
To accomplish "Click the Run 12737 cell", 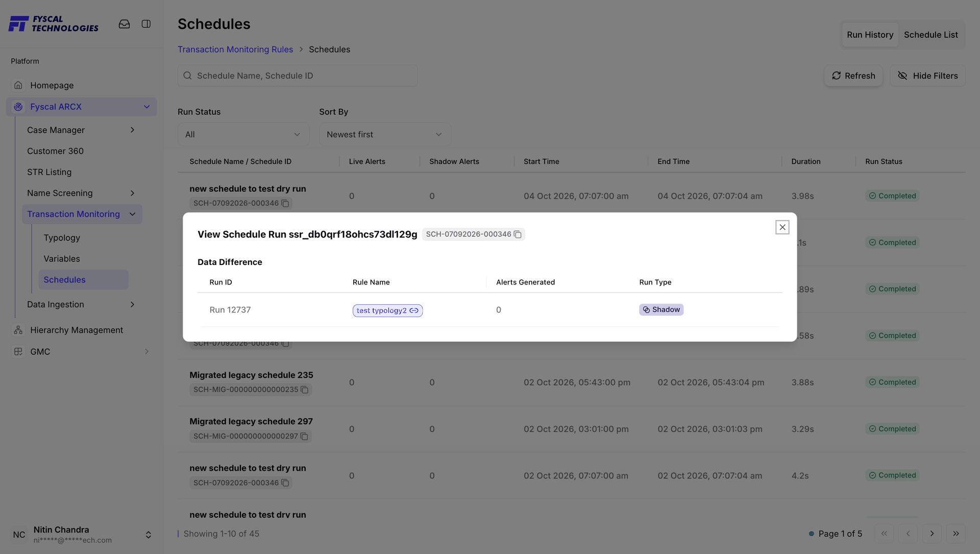I will point(230,310).
